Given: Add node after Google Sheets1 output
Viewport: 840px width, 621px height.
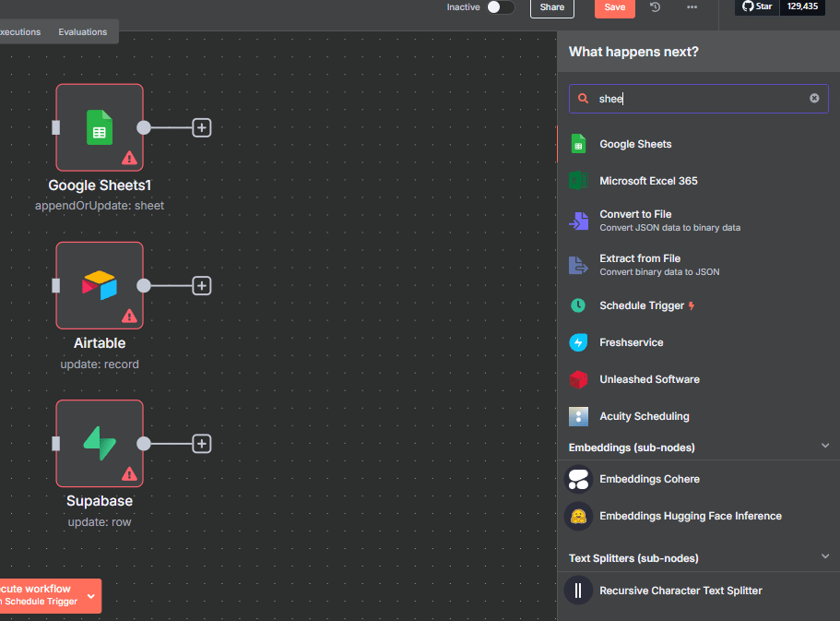Looking at the screenshot, I should [201, 127].
